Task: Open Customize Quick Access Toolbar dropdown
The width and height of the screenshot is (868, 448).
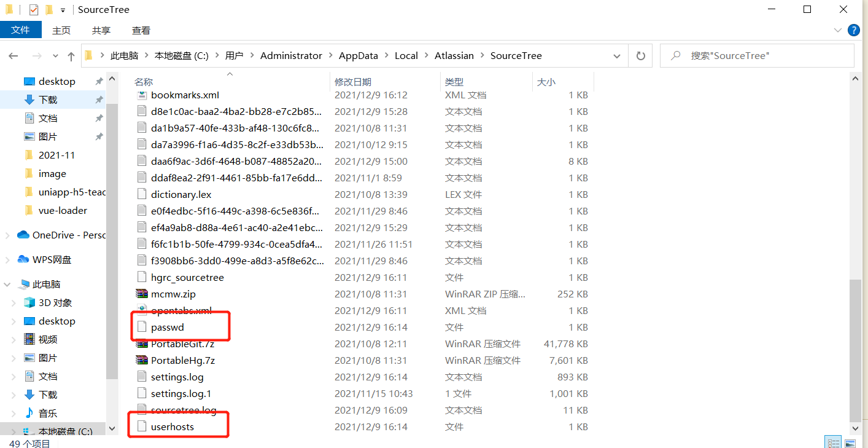Action: coord(63,10)
